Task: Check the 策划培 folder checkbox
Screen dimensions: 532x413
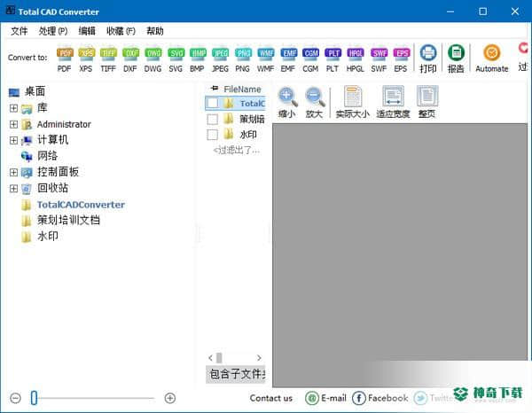Action: pyautogui.click(x=213, y=119)
